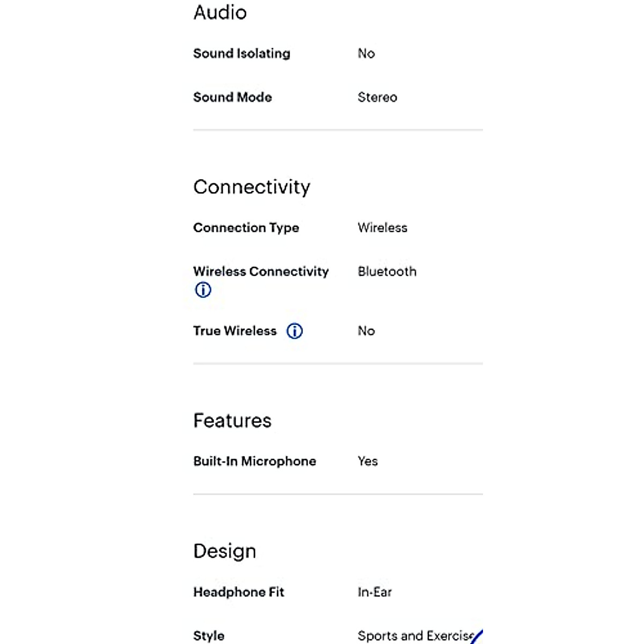
Task: Click the Sound Mode label
Action: (232, 97)
